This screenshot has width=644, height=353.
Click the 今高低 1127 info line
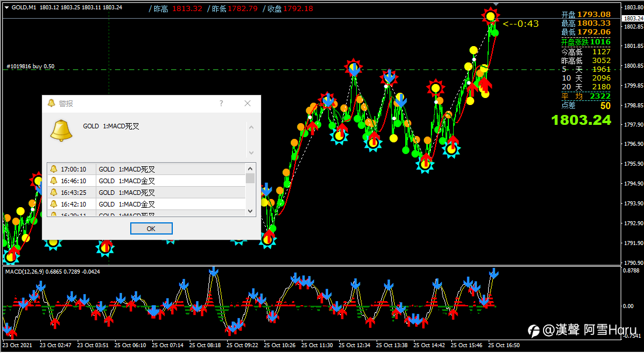[586, 52]
